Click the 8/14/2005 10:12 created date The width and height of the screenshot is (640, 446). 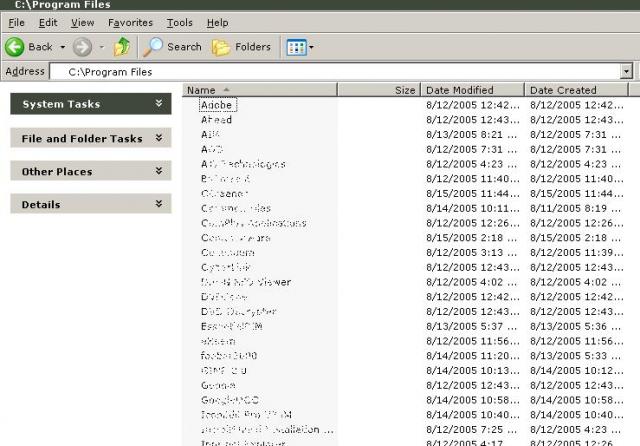click(x=576, y=370)
